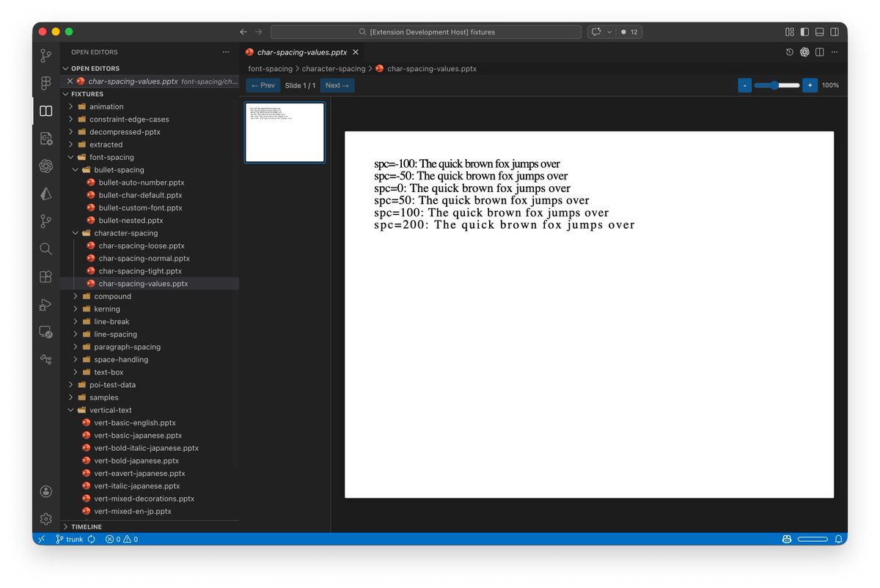880x588 pixels.
Task: Select the char-spacing-values.pptx editor tab
Action: click(302, 52)
